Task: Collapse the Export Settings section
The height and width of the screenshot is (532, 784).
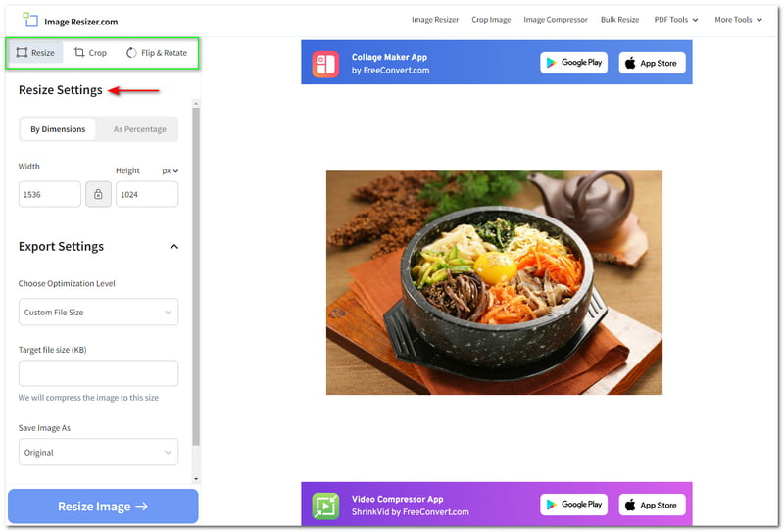Action: (173, 247)
